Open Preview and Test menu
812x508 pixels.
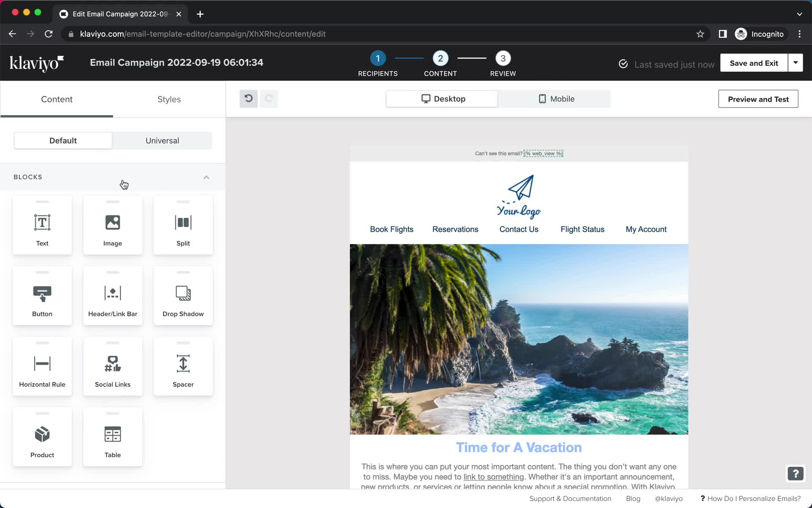tap(758, 99)
